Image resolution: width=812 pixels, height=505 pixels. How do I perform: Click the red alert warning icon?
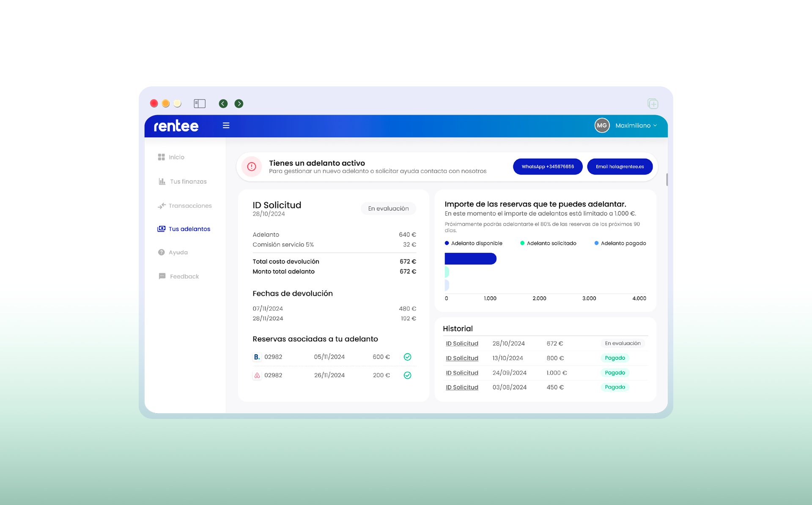(252, 167)
